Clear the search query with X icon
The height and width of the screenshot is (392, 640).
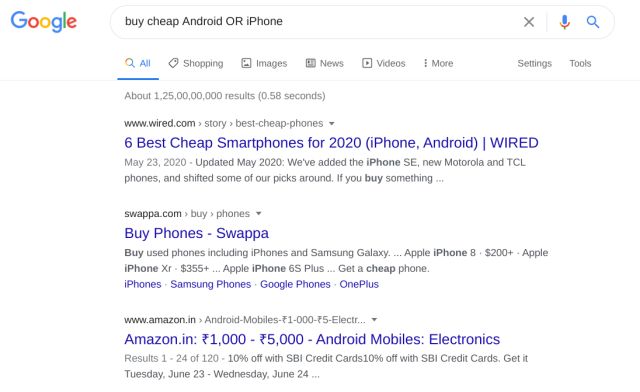pos(529,22)
